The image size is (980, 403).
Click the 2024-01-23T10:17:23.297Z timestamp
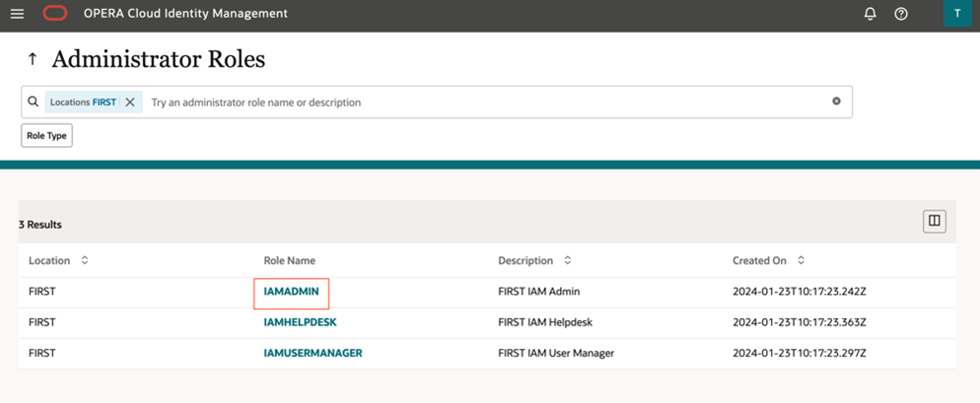[799, 353]
